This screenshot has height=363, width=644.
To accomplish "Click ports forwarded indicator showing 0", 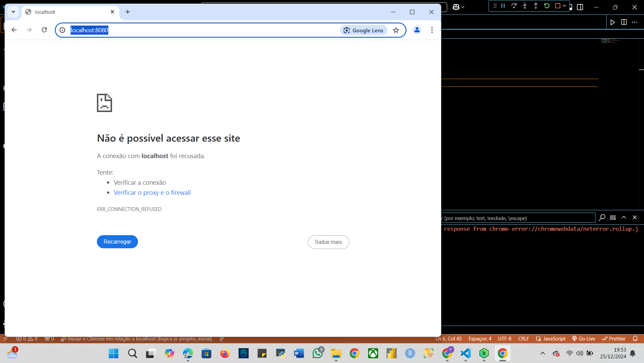I will point(49,339).
